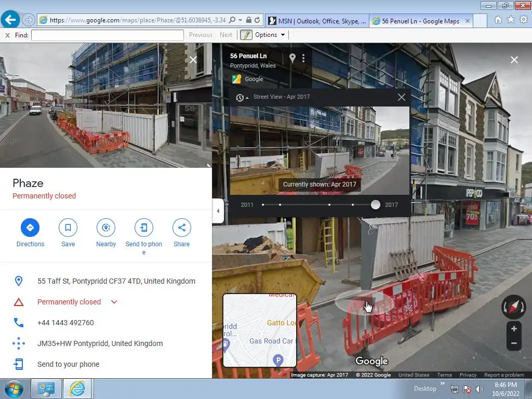Switch to the MSN Outlook tab

[317, 21]
